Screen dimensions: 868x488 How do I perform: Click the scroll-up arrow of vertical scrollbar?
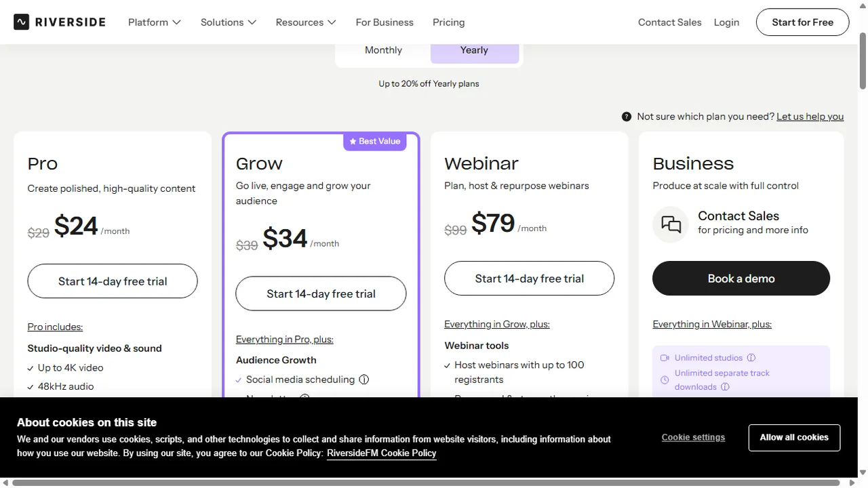[x=863, y=5]
